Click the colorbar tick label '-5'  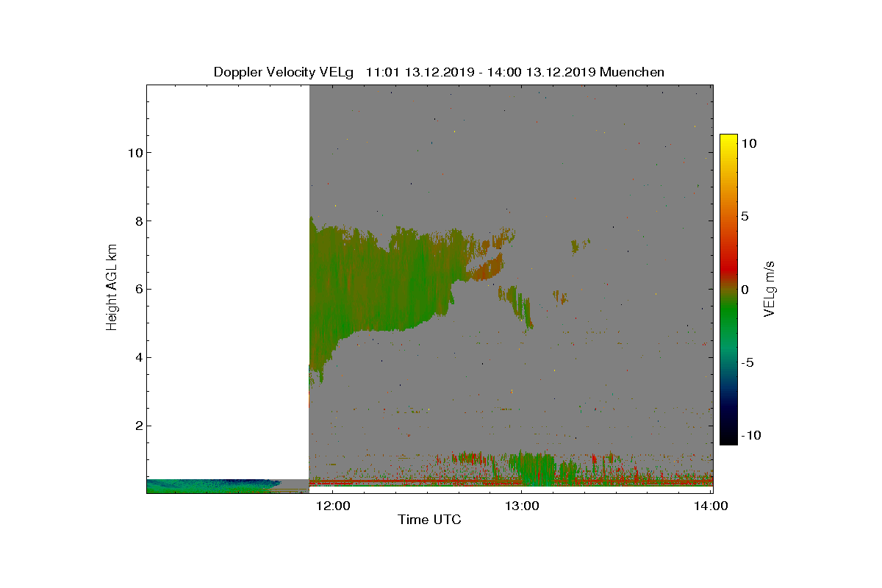point(746,362)
